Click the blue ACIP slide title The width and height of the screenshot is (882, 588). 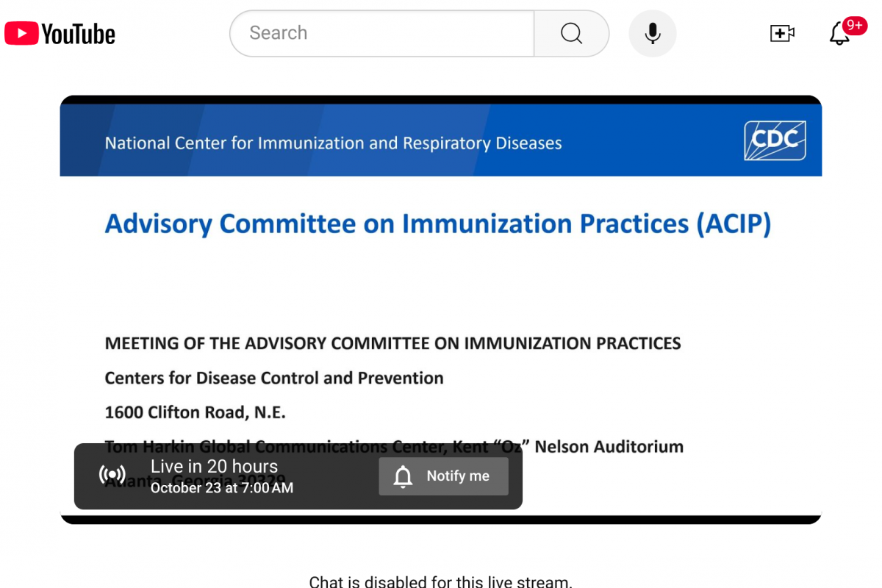pos(437,223)
